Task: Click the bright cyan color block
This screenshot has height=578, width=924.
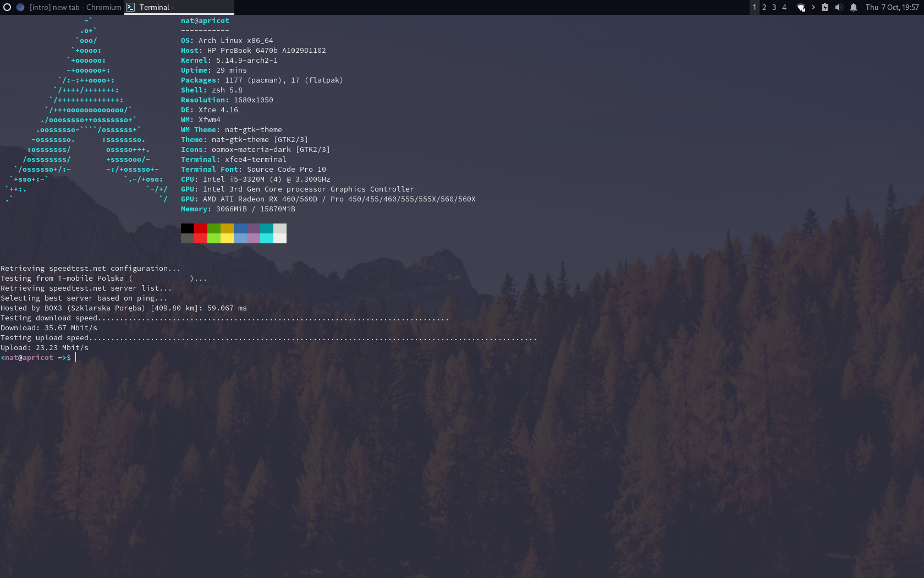Action: [267, 238]
